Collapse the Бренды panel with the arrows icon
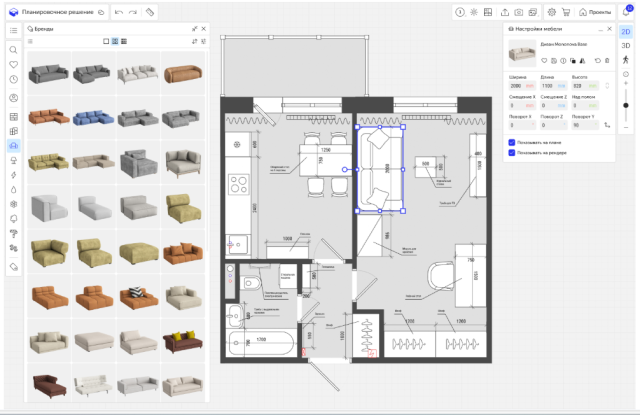 pos(193,29)
